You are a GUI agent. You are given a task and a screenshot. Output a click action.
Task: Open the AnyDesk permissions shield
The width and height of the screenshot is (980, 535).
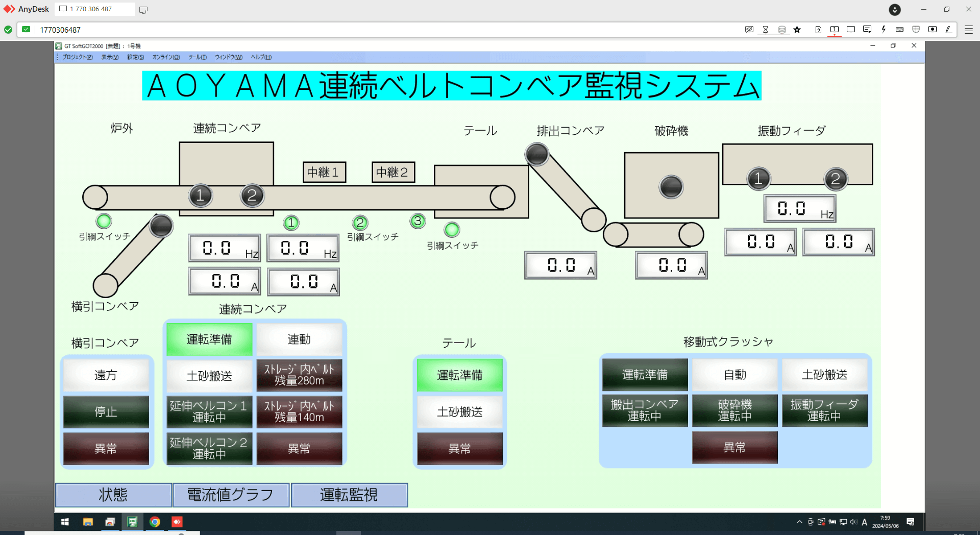tap(917, 29)
